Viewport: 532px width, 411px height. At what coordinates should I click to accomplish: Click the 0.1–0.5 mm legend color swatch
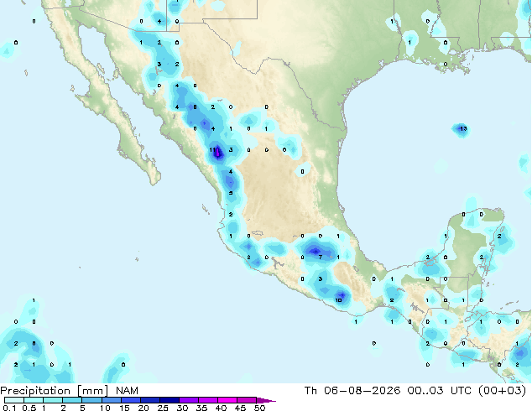[x=14, y=400]
